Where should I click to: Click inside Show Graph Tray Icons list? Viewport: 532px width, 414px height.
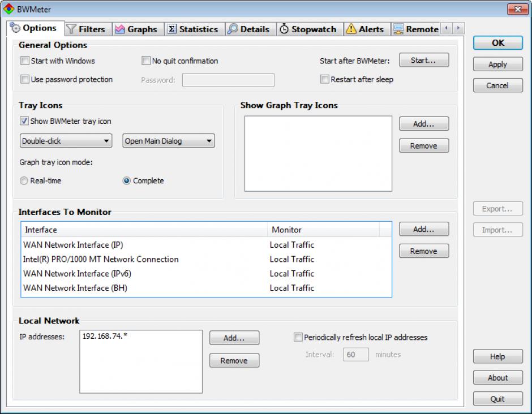pos(318,154)
